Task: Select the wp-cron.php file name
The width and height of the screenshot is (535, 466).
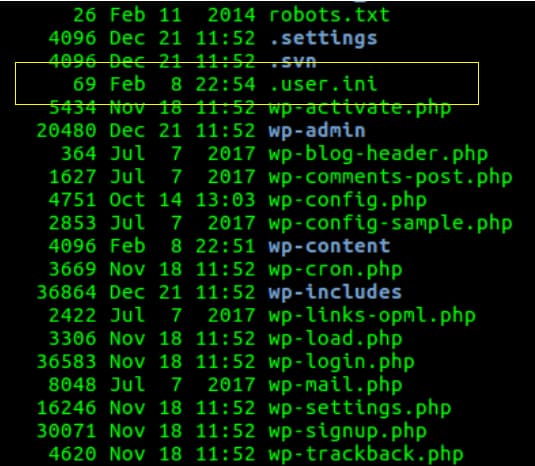Action: (x=335, y=270)
